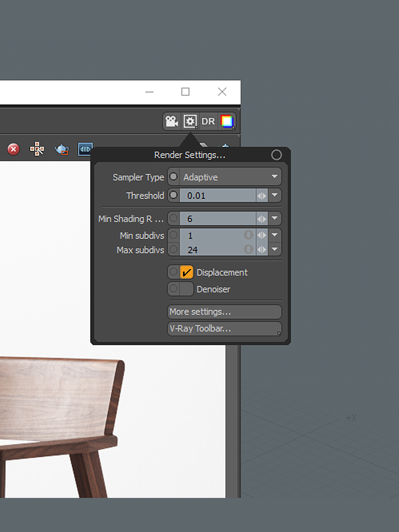Click the Min subdivs slider arrows
Image resolution: width=399 pixels, height=532 pixels.
coord(262,235)
